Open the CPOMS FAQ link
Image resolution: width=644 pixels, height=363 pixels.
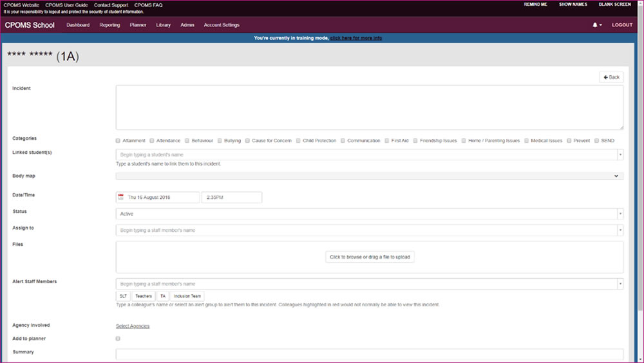pyautogui.click(x=148, y=5)
